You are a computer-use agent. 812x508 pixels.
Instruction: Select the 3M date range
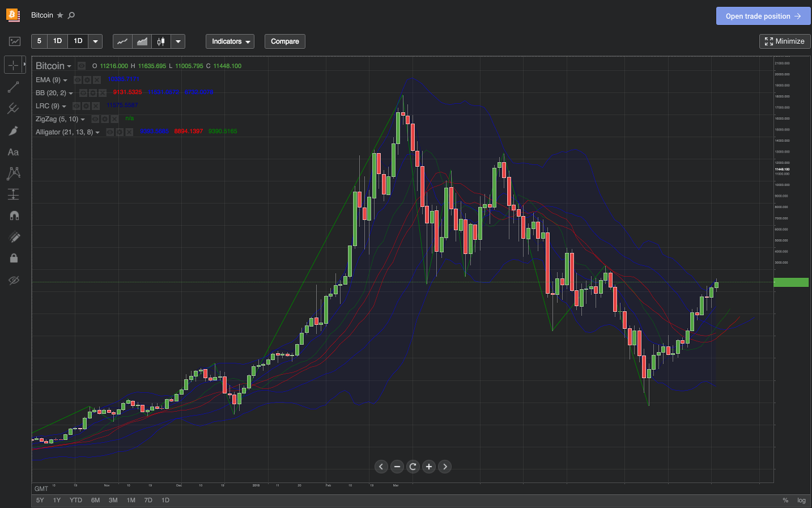[113, 500]
